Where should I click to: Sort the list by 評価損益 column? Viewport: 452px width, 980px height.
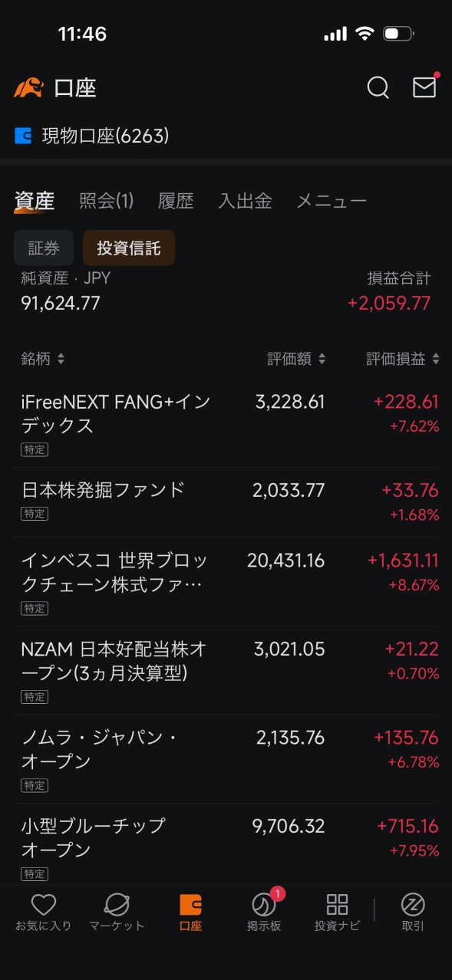(x=403, y=358)
